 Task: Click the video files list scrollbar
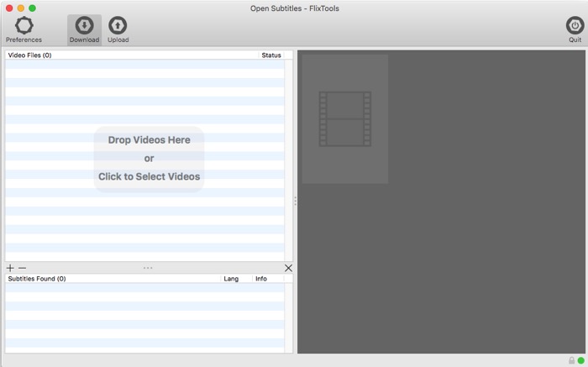289,160
